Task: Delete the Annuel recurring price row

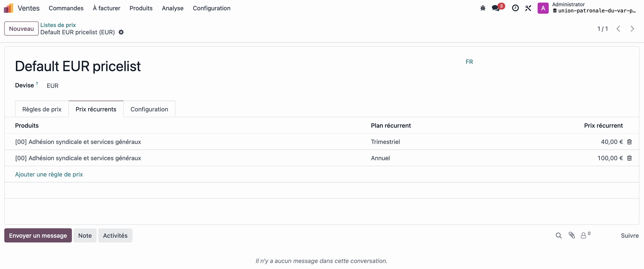Action: pyautogui.click(x=629, y=158)
